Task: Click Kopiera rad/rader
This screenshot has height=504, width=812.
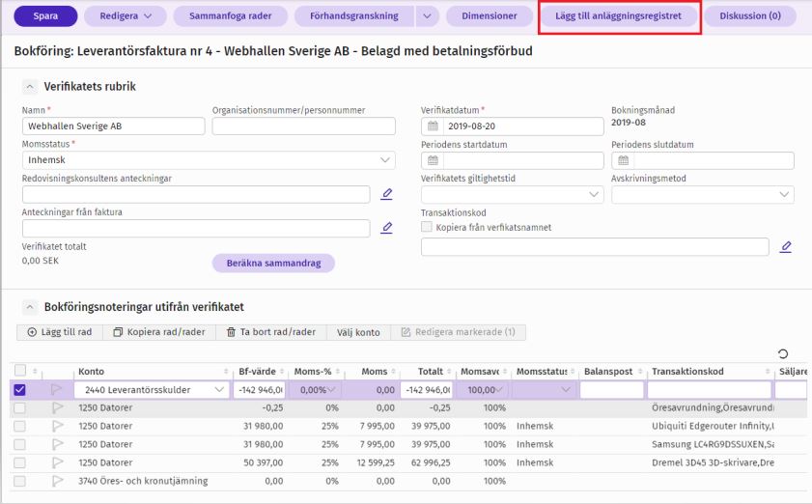Action: tap(159, 332)
